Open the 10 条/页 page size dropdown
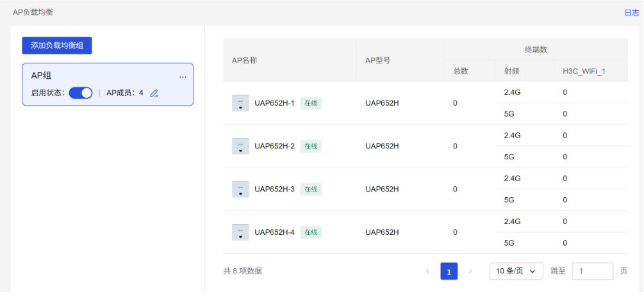Screen dimensions: 644x297 pos(516,271)
